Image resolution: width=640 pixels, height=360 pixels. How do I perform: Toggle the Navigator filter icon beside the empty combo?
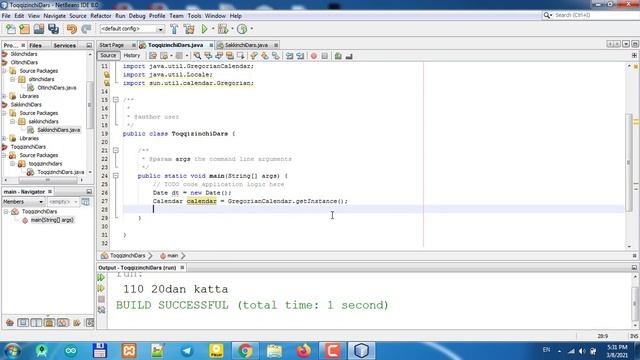point(85,202)
